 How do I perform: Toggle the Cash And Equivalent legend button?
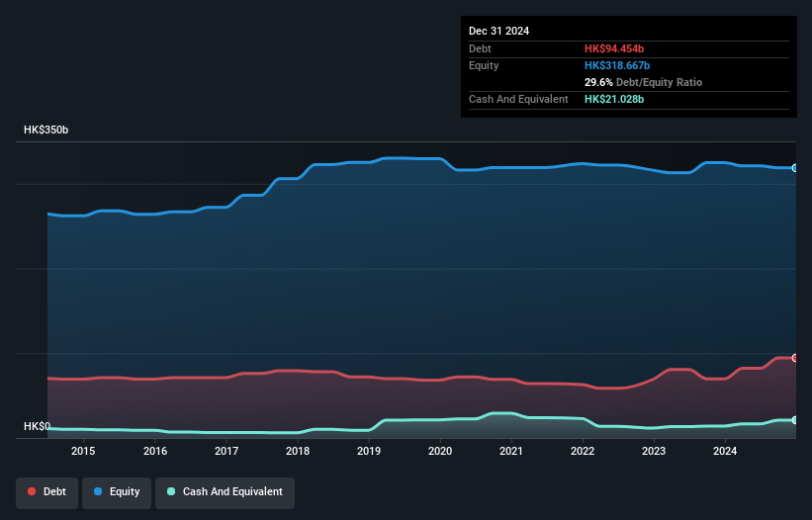point(225,492)
